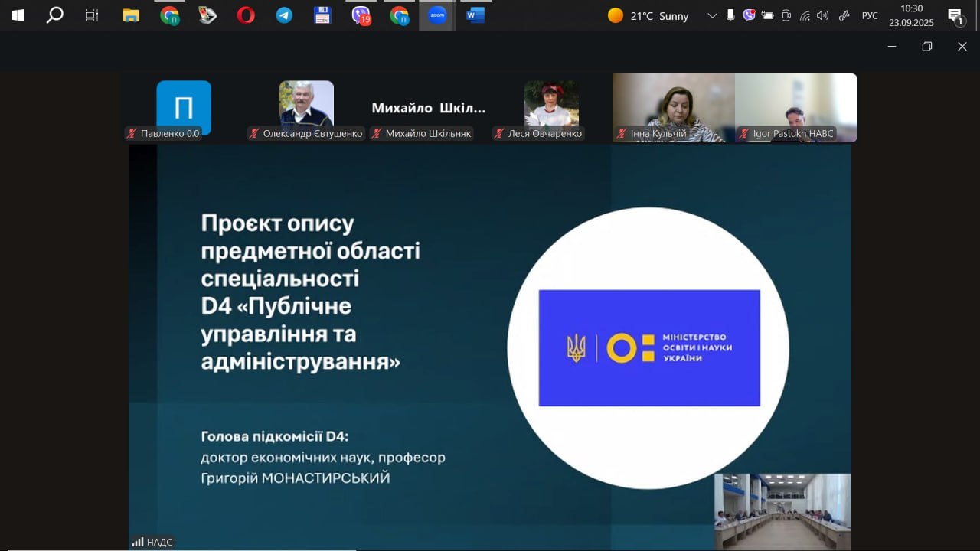This screenshot has height=551, width=980.
Task: Click the Ministry of Education logo on slide
Action: pos(649,347)
